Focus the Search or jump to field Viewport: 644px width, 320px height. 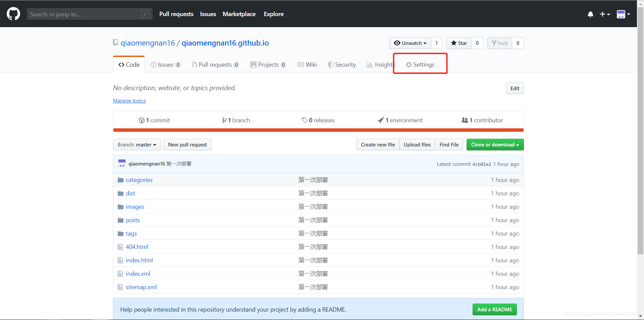click(x=90, y=14)
